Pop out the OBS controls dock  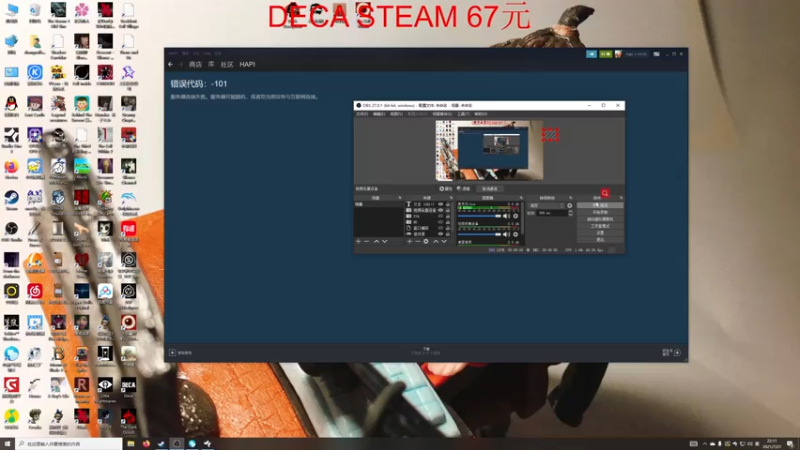(621, 198)
